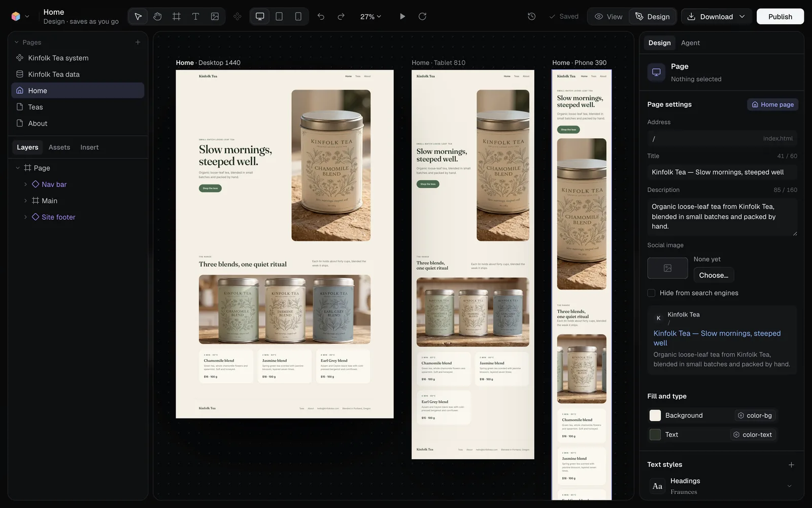Open the 27% zoom dropdown
The image size is (812, 508).
pos(370,16)
